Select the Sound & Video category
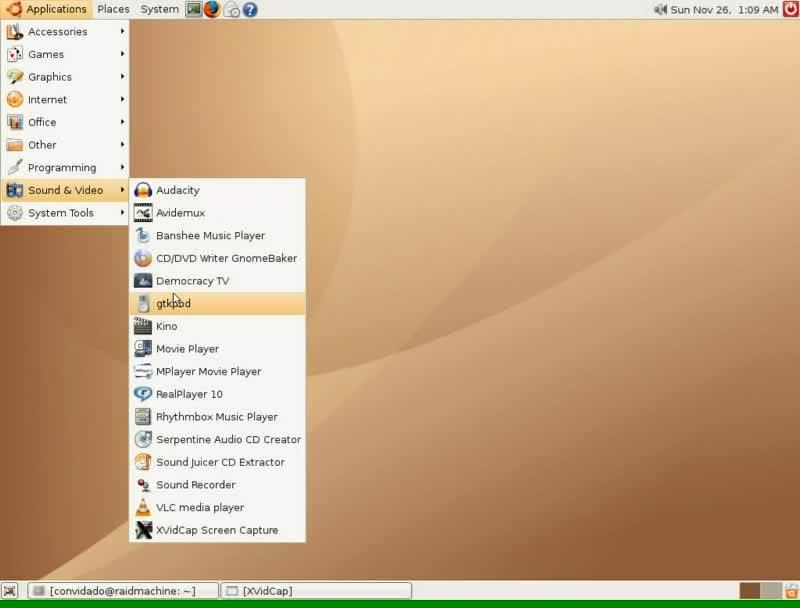 [x=65, y=190]
